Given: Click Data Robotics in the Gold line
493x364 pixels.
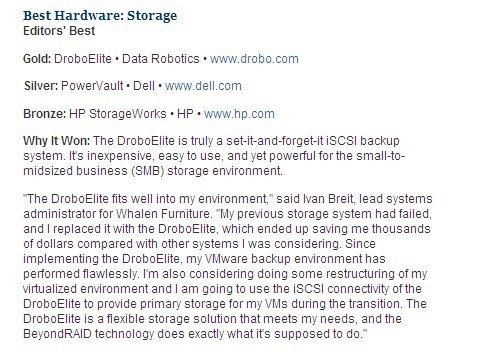Looking at the screenshot, I should (x=160, y=59).
